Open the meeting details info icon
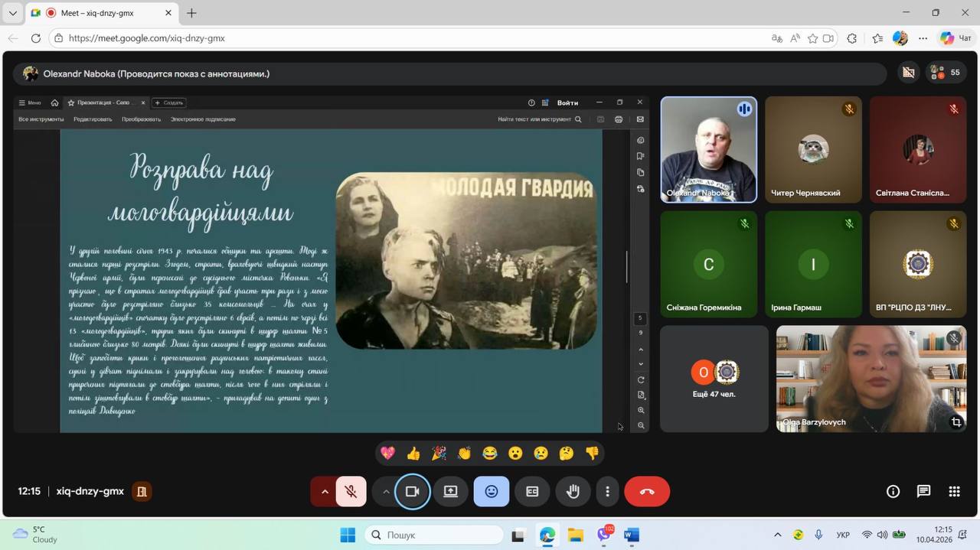The height and width of the screenshot is (550, 980). (893, 492)
